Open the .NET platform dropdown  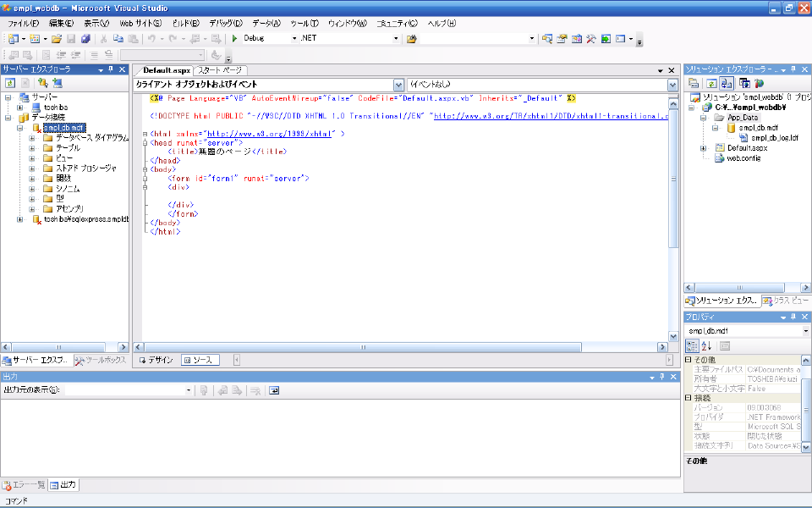pos(396,38)
